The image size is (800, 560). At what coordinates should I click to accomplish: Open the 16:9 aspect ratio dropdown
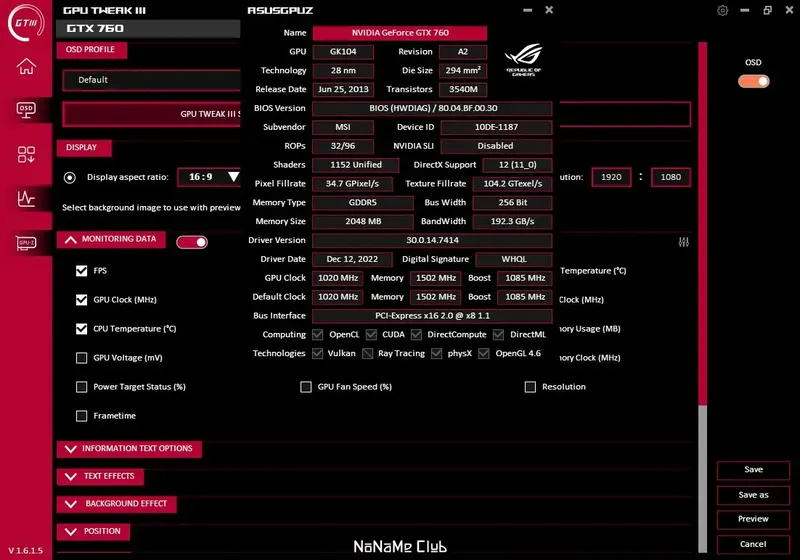point(209,177)
